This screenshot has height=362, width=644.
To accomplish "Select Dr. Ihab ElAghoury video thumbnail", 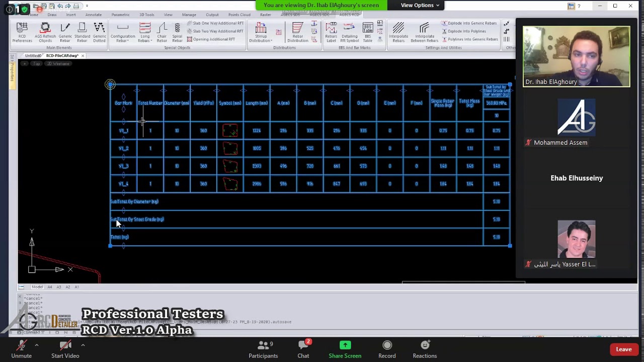I will pos(576,57).
